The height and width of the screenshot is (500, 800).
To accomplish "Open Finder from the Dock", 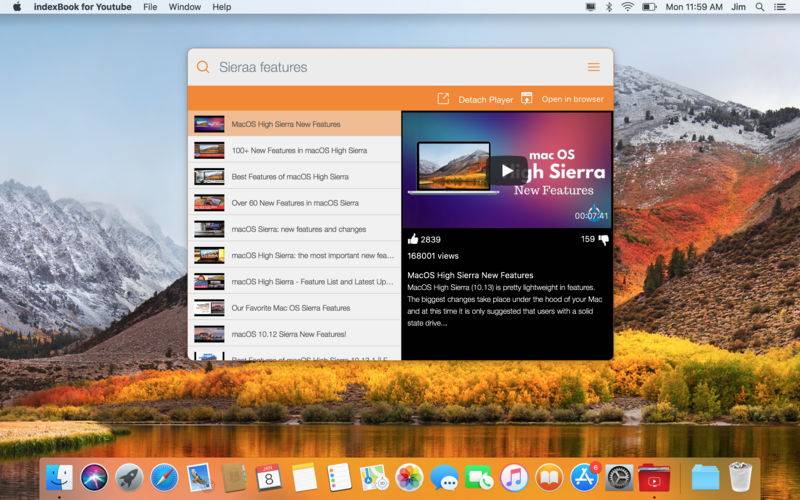I will tap(59, 478).
